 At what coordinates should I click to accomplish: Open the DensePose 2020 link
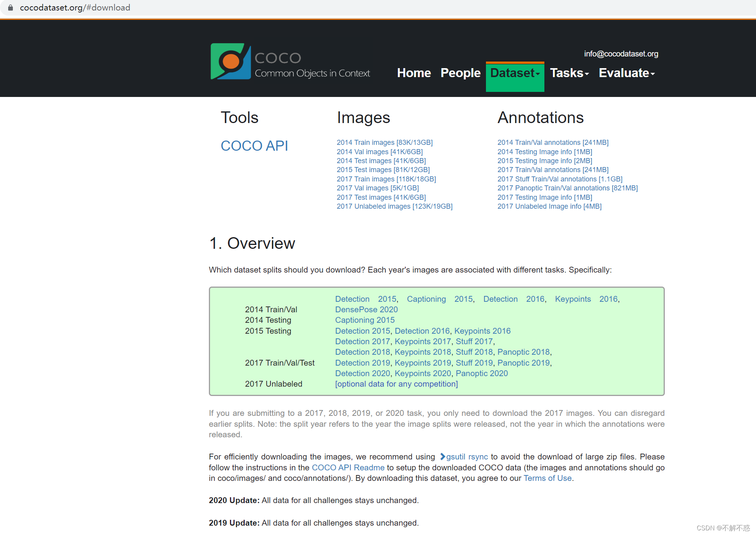366,310
